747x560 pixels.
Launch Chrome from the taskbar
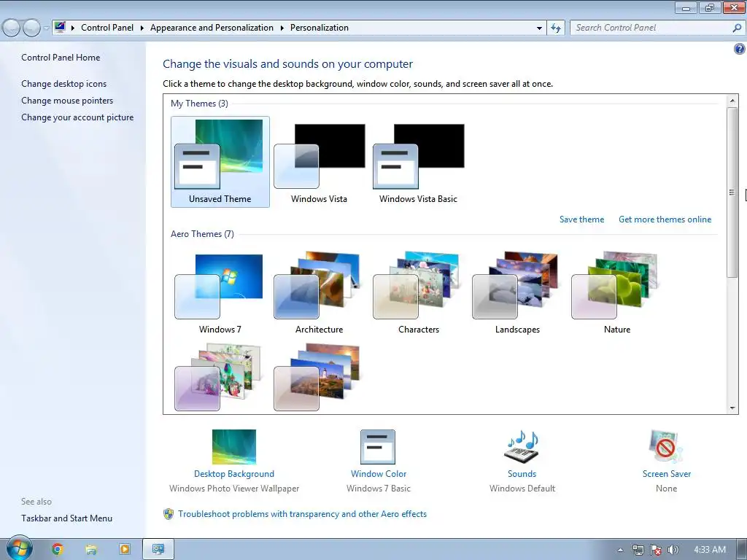click(x=57, y=549)
